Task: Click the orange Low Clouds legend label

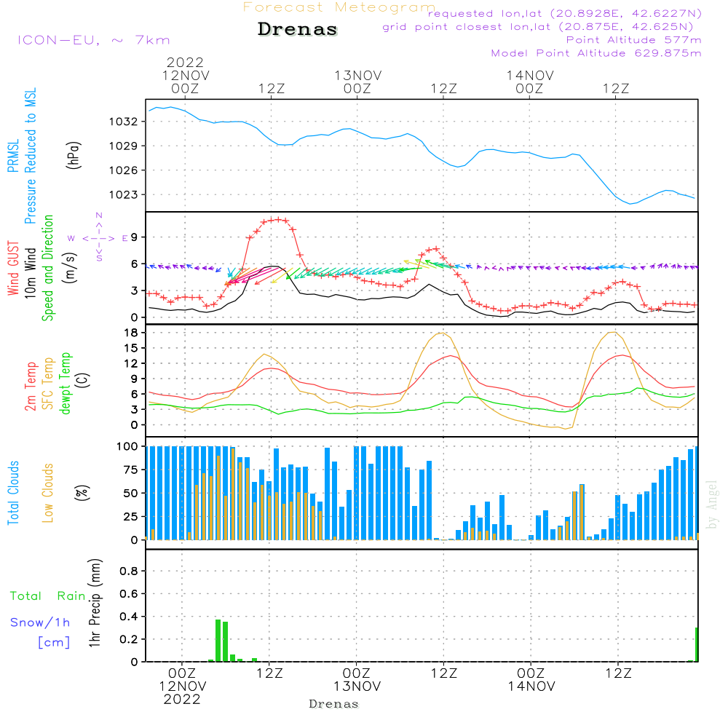Action: coord(48,493)
